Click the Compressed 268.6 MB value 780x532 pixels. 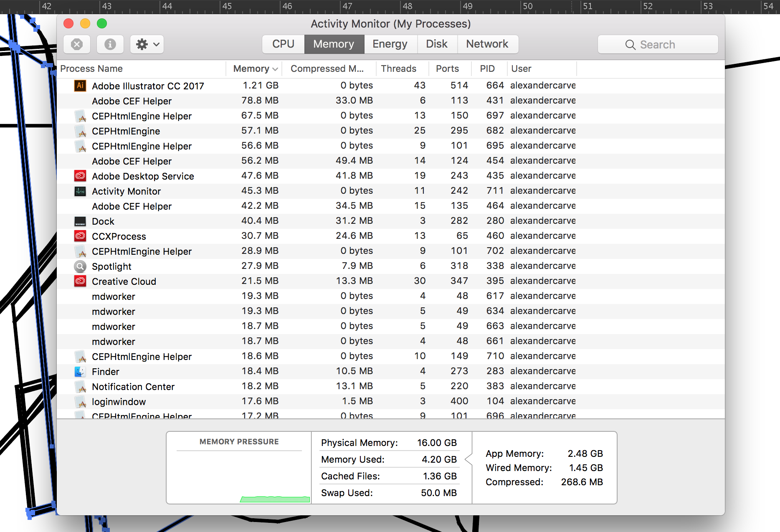(x=582, y=482)
